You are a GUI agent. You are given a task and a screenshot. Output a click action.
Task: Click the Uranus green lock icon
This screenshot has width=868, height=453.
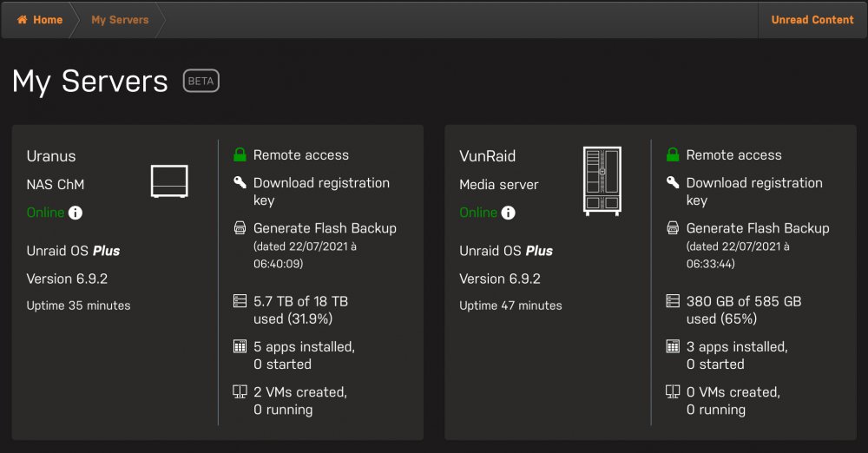[x=240, y=154]
